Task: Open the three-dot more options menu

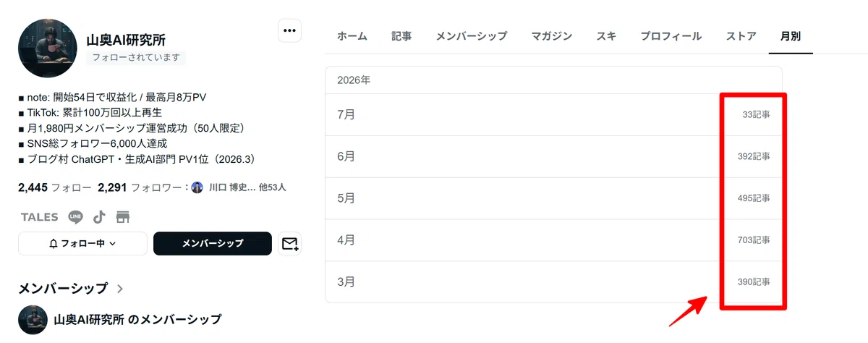Action: [290, 30]
